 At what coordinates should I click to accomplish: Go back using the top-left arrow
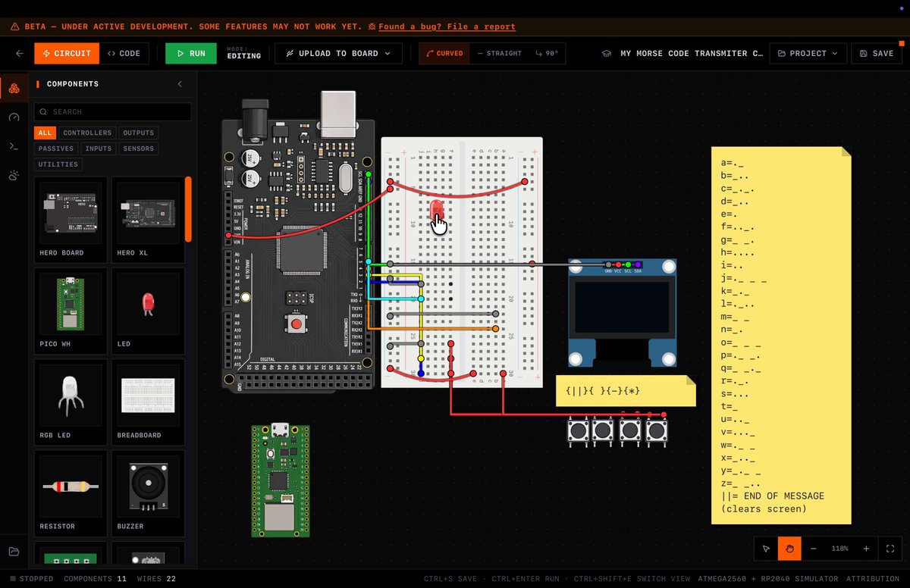tap(20, 54)
